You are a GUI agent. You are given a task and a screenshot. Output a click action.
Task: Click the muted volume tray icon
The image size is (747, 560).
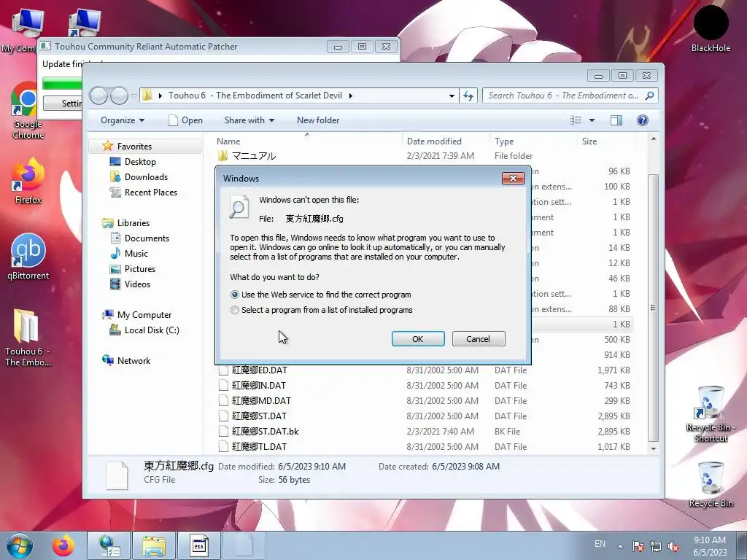point(673,547)
